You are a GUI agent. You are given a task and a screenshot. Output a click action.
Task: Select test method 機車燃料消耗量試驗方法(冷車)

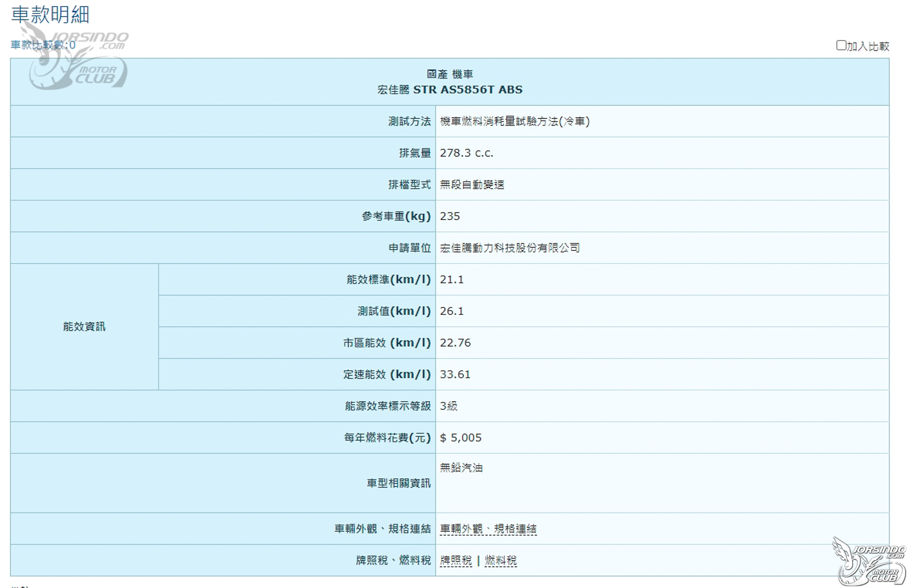click(x=514, y=121)
